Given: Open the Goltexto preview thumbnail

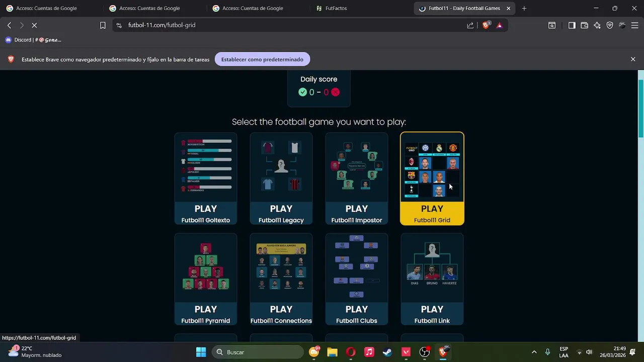Looking at the screenshot, I should [x=206, y=167].
